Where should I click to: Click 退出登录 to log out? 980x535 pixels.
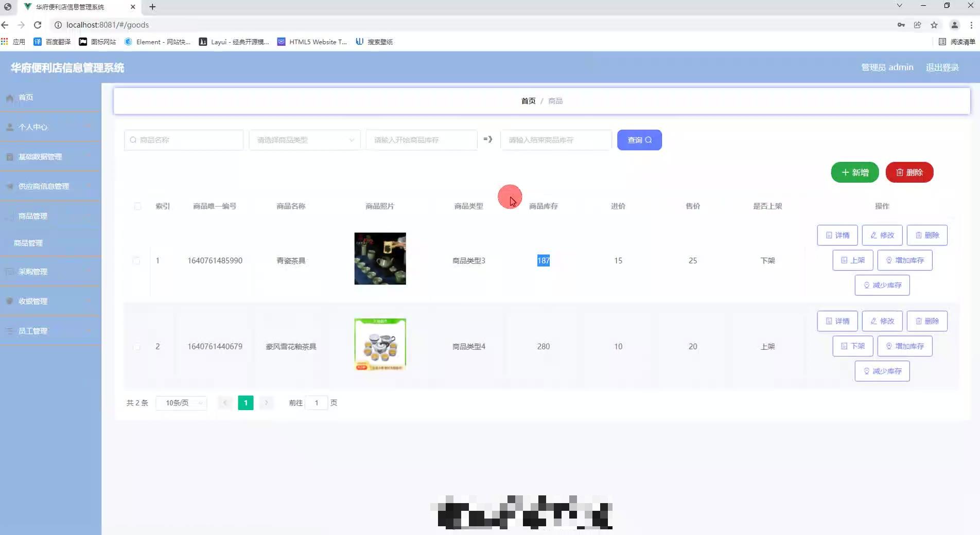click(942, 67)
